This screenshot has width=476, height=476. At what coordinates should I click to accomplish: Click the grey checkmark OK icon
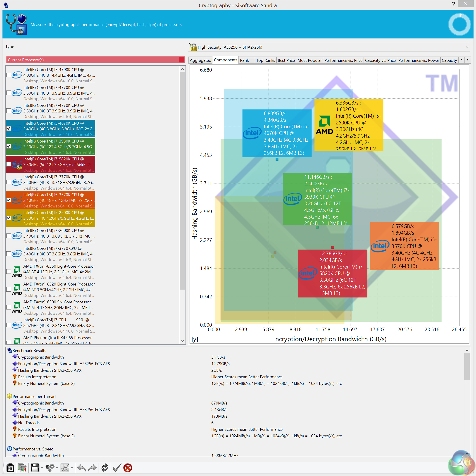(x=117, y=468)
